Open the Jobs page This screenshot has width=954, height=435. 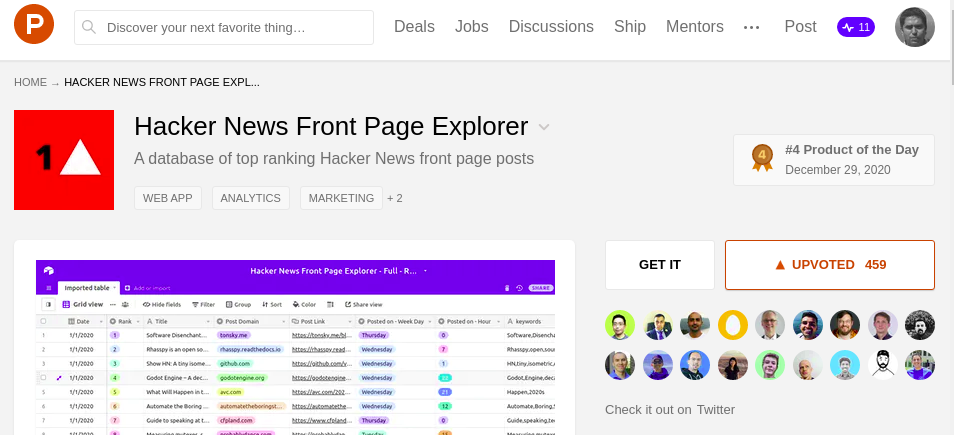[472, 27]
